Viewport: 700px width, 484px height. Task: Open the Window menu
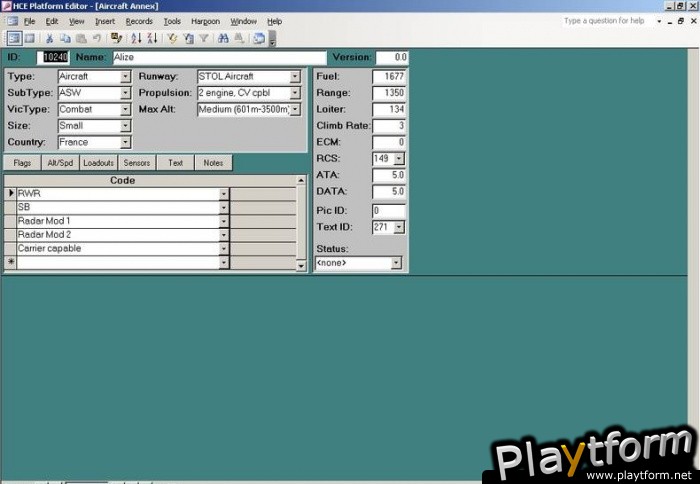click(243, 21)
